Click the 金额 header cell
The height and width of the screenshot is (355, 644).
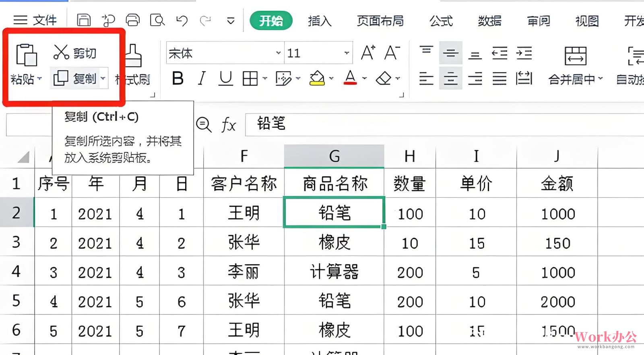pyautogui.click(x=557, y=184)
